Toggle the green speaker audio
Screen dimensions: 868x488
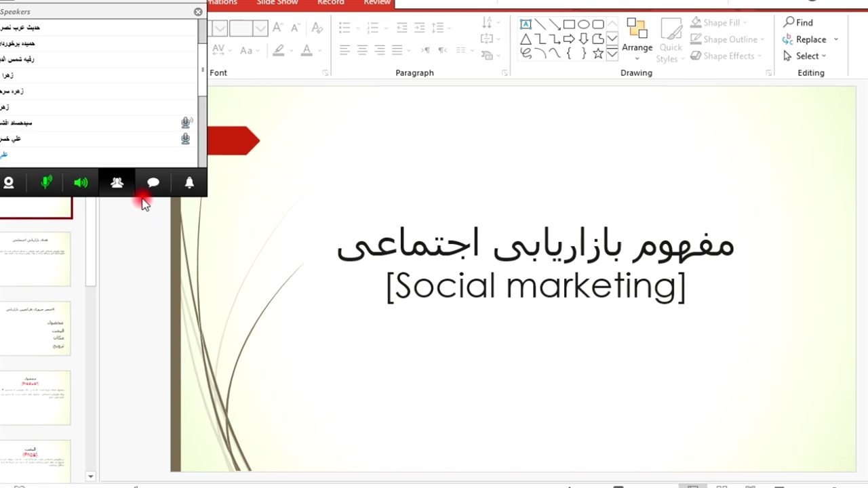point(81,183)
